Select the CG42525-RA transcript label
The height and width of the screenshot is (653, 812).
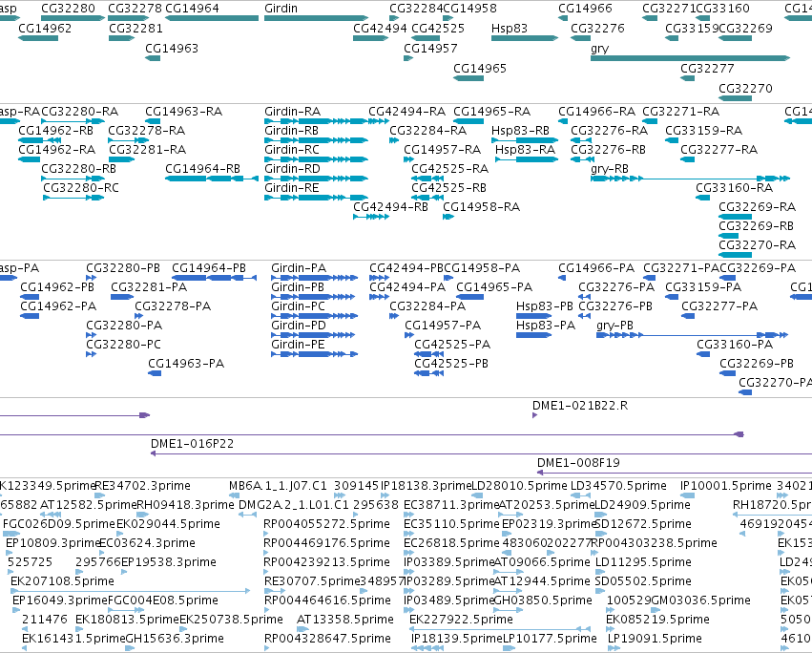pos(450,169)
